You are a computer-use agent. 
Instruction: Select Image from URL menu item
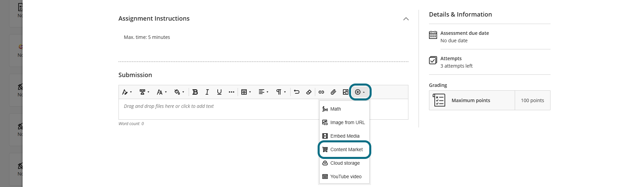345,122
